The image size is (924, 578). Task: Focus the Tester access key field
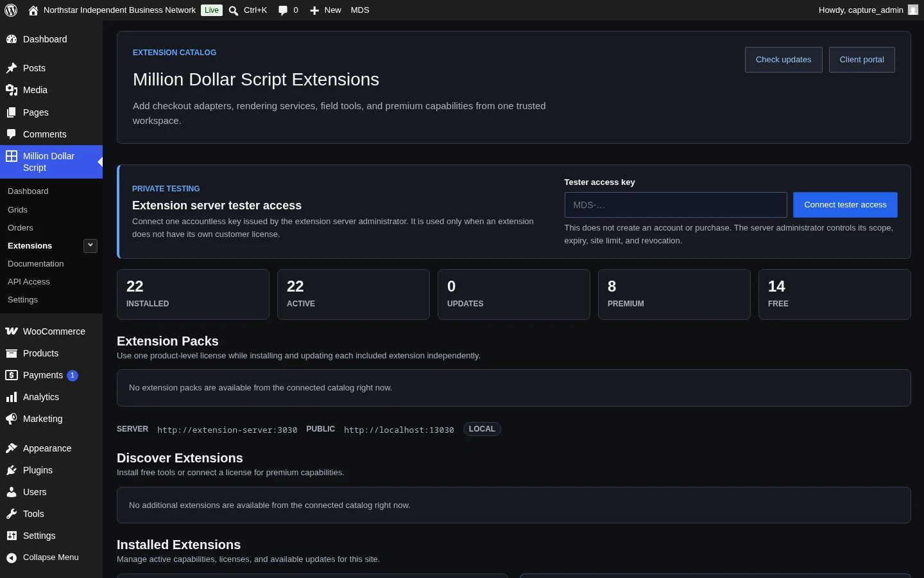tap(676, 205)
